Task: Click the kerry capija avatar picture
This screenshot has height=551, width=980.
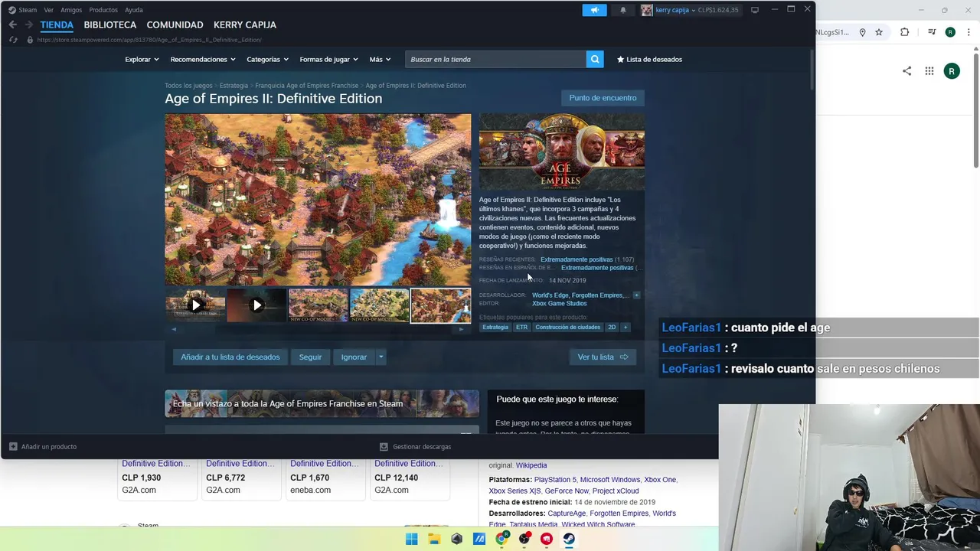Action: (x=647, y=10)
